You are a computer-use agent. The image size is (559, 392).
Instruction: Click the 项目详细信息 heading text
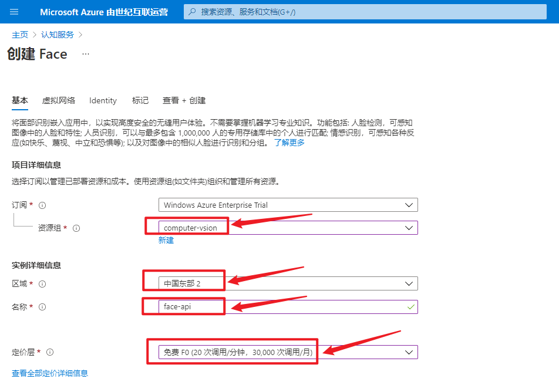[x=36, y=165]
